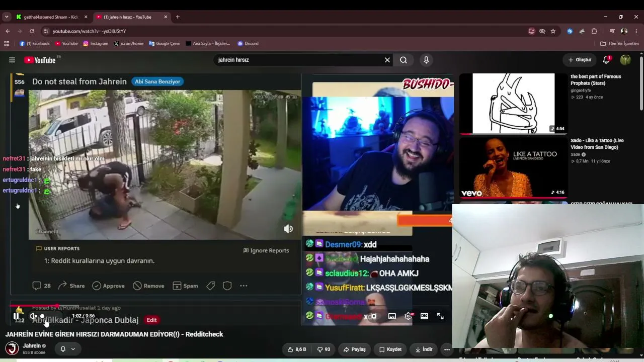The width and height of the screenshot is (644, 362).
Task: Open the Jahrein channel avatar
Action: tap(12, 348)
